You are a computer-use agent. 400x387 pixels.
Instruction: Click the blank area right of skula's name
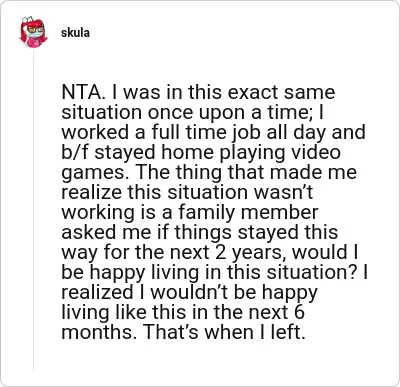[233, 33]
